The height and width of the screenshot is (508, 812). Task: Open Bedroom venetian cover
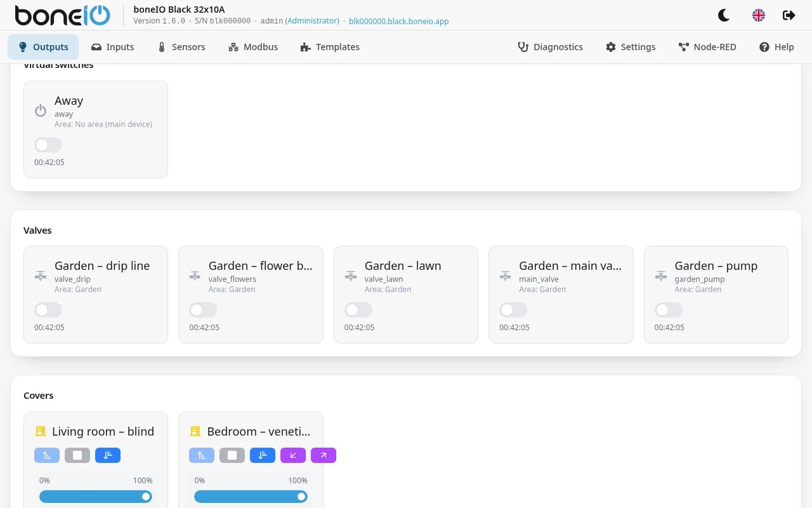tap(202, 455)
